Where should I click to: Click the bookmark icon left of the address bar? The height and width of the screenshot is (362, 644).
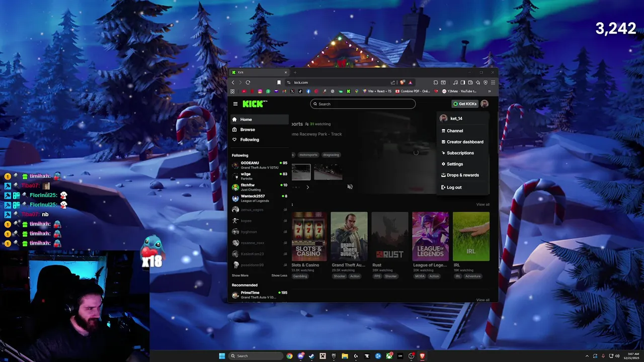click(x=279, y=82)
